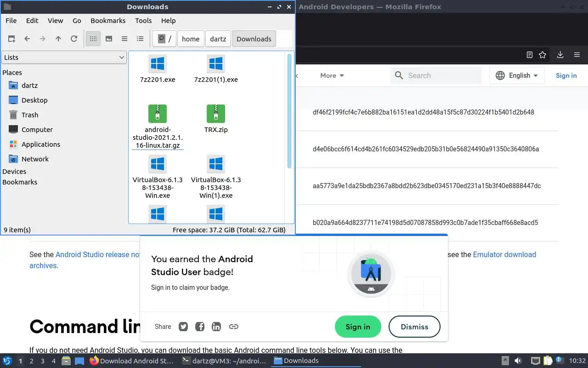This screenshot has width=588, height=368.
Task: Select VirtualBox-6.1.38-153438-Win(1).exe file icon
Action: click(216, 164)
